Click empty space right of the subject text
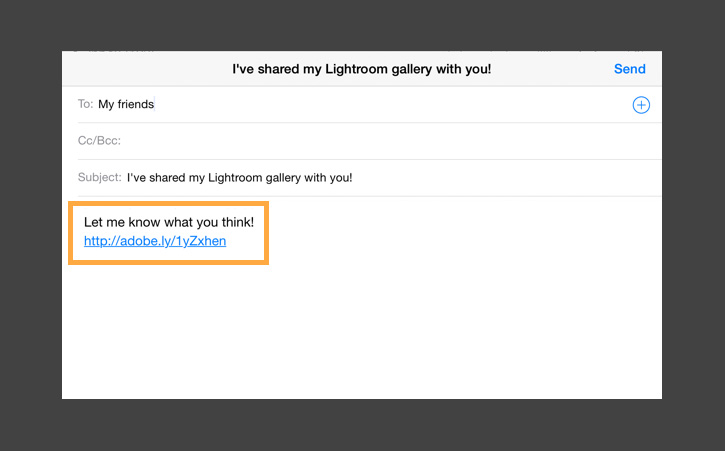 (500, 178)
